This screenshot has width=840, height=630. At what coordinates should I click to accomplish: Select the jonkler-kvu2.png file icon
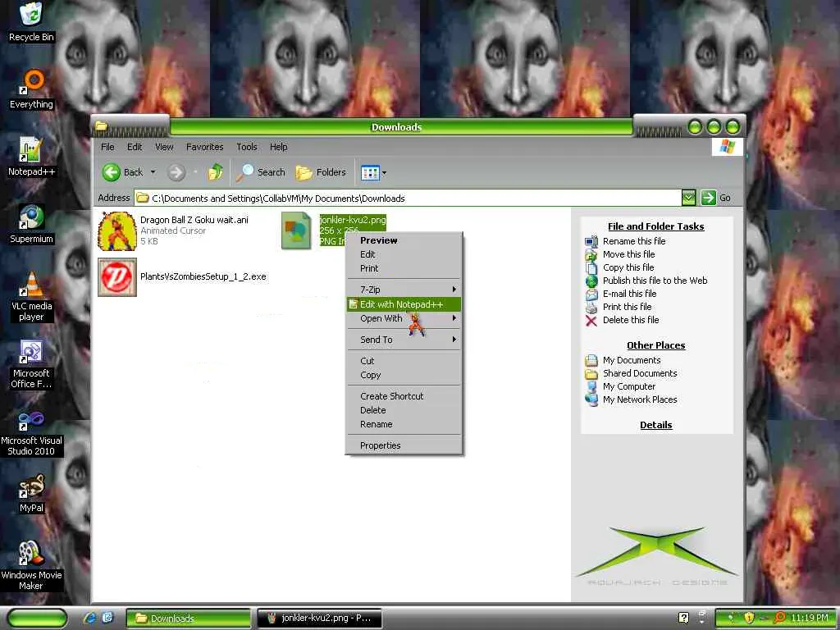(x=295, y=231)
